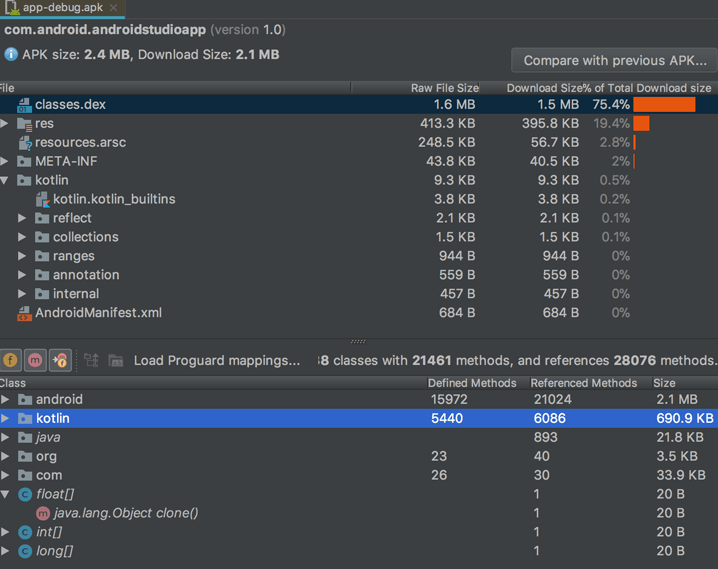This screenshot has height=569, width=718.
Task: Click the com package folder icon
Action: [x=25, y=476]
